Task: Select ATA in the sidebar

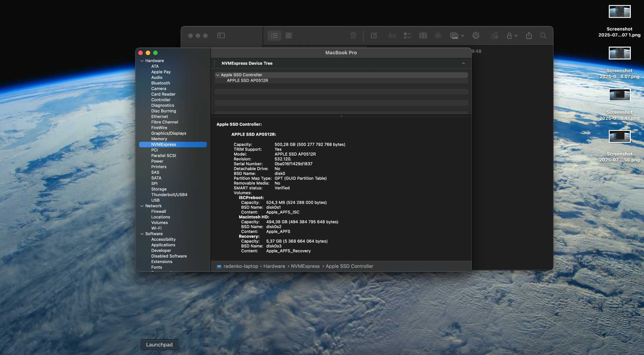Action: pos(155,67)
